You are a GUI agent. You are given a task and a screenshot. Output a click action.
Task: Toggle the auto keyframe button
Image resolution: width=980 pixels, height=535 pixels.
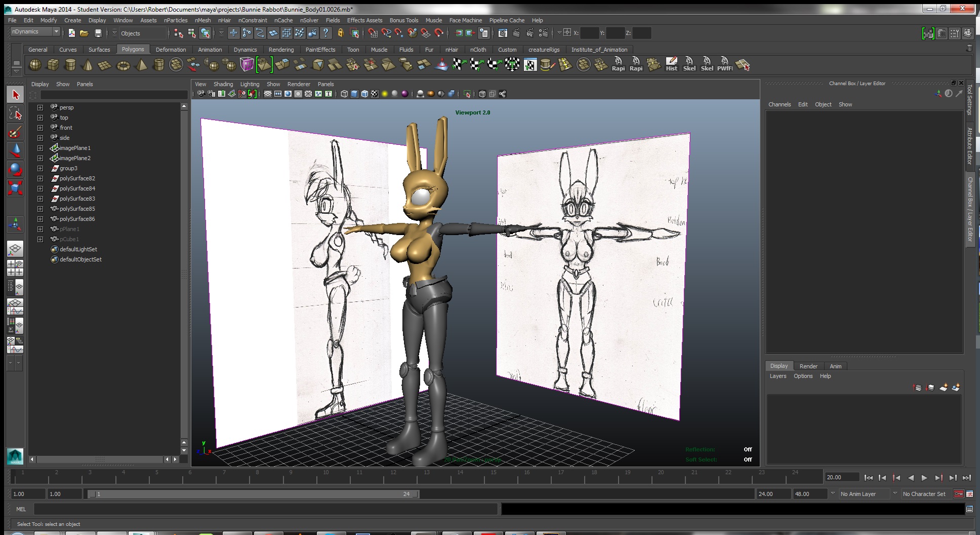point(958,494)
